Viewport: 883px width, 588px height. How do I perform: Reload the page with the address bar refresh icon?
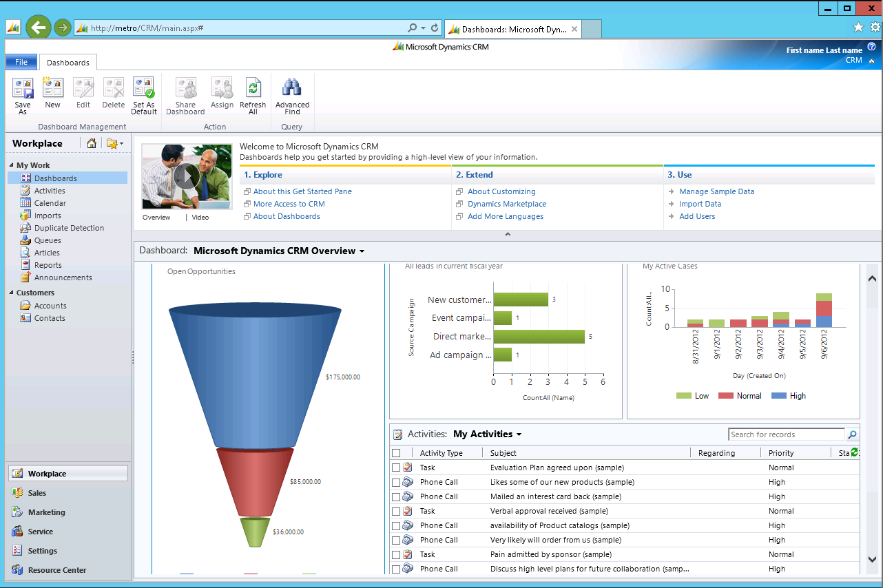435,28
